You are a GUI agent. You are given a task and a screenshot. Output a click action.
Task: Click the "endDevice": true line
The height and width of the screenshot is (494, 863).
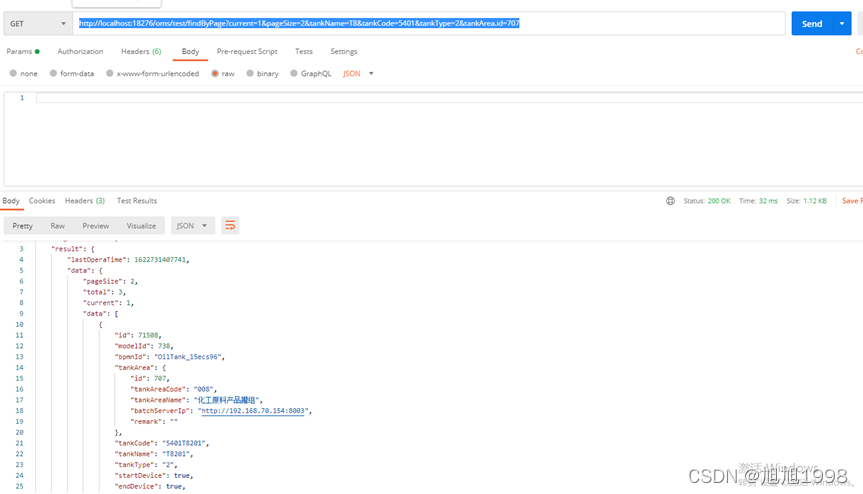pyautogui.click(x=150, y=487)
